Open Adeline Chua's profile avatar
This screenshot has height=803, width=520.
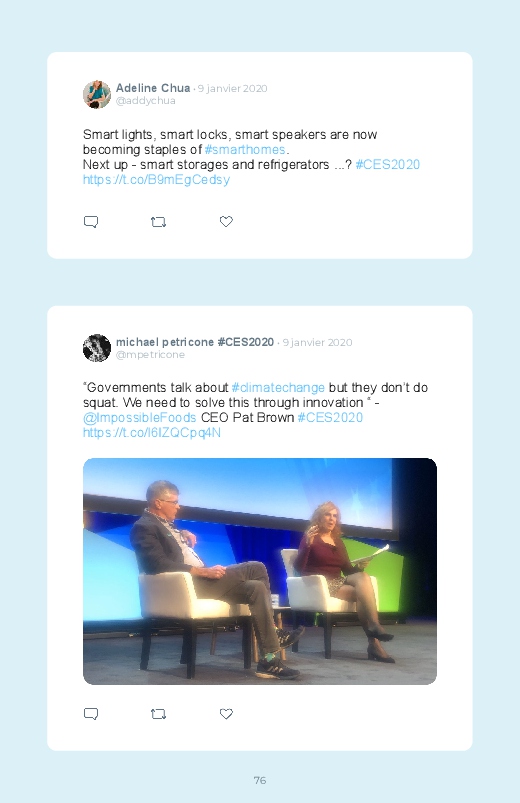tap(97, 94)
